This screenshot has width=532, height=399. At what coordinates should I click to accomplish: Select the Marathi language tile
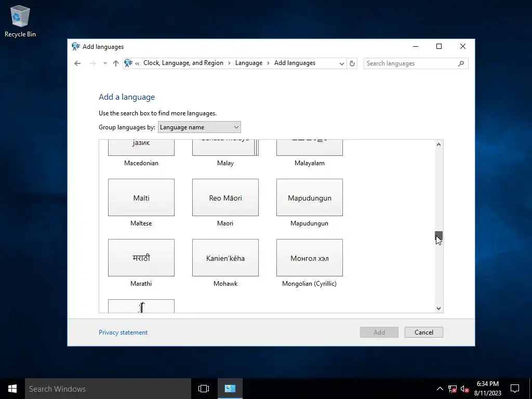[x=141, y=258]
